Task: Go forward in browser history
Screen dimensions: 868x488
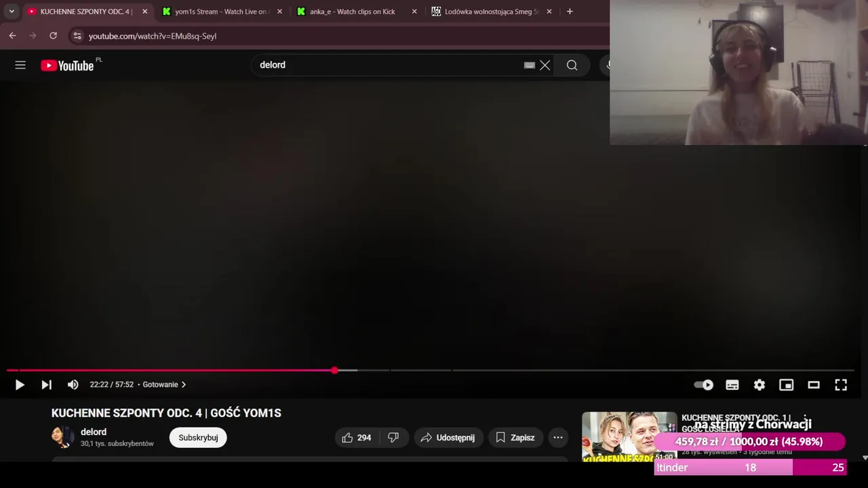Action: (33, 36)
